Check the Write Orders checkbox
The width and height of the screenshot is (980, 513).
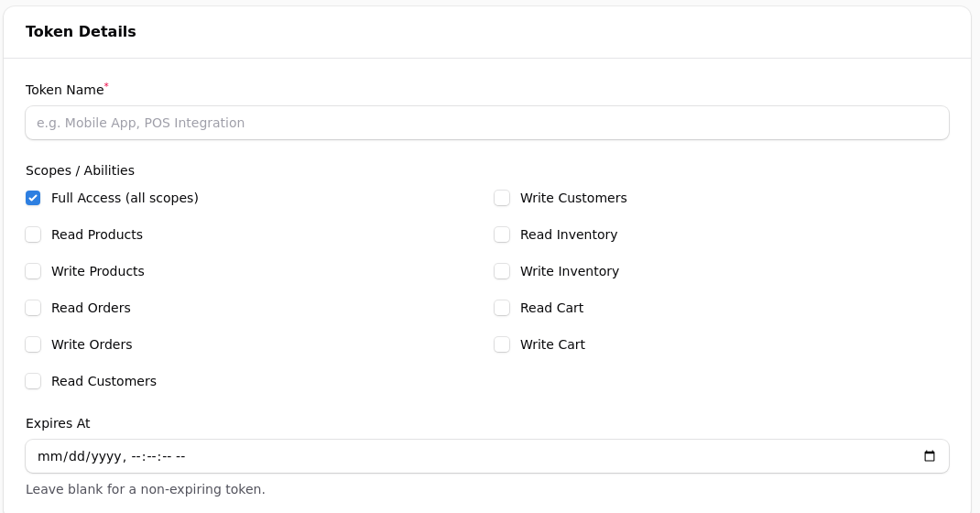(x=33, y=345)
